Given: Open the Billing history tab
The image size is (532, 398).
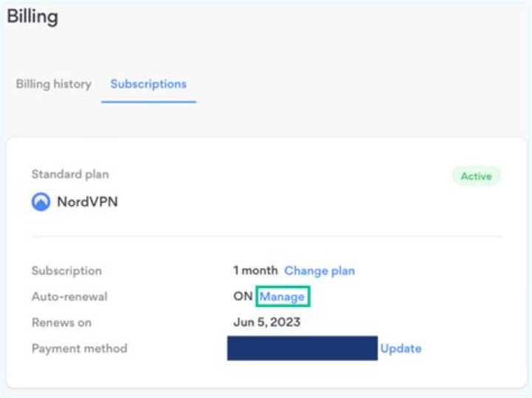Looking at the screenshot, I should [53, 84].
